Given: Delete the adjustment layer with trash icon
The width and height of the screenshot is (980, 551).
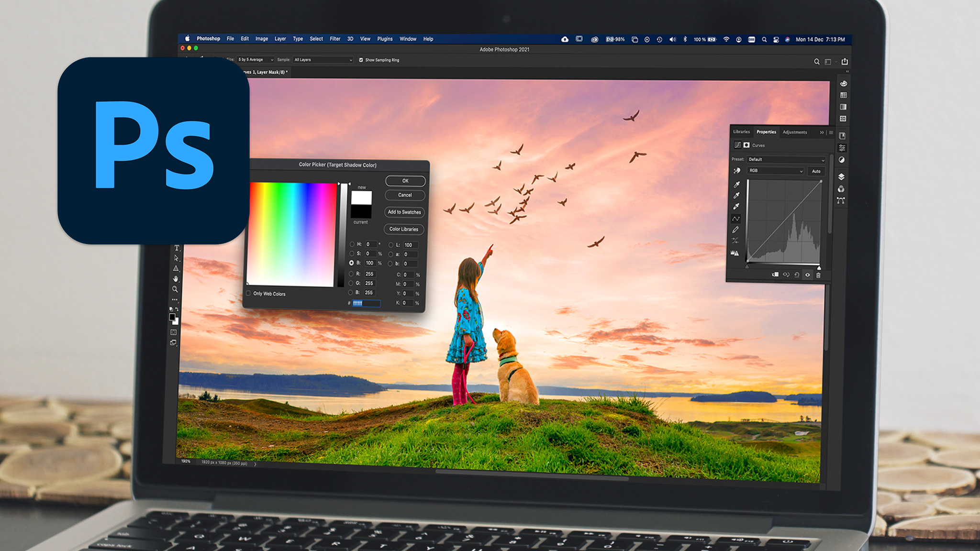Looking at the screenshot, I should pos(818,275).
